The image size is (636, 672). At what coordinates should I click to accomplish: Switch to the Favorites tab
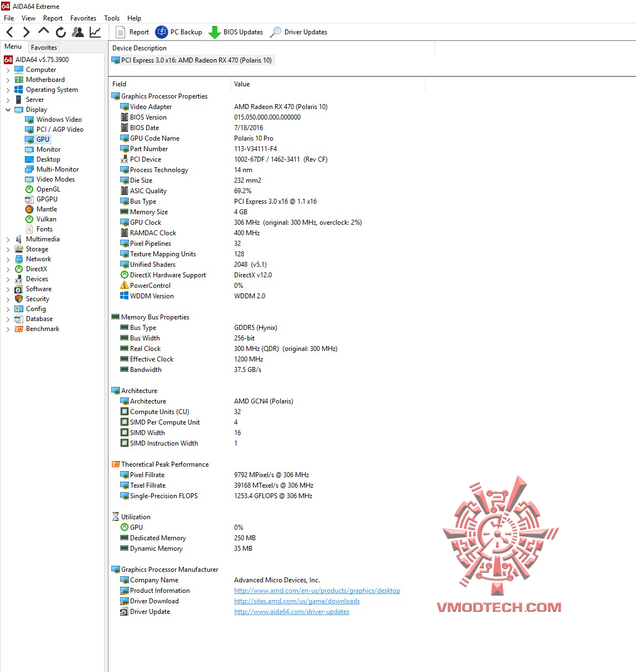[x=44, y=48]
